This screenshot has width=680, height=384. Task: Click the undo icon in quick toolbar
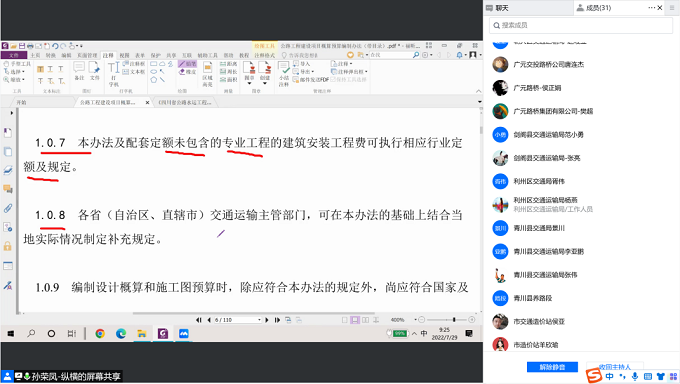tap(55, 46)
